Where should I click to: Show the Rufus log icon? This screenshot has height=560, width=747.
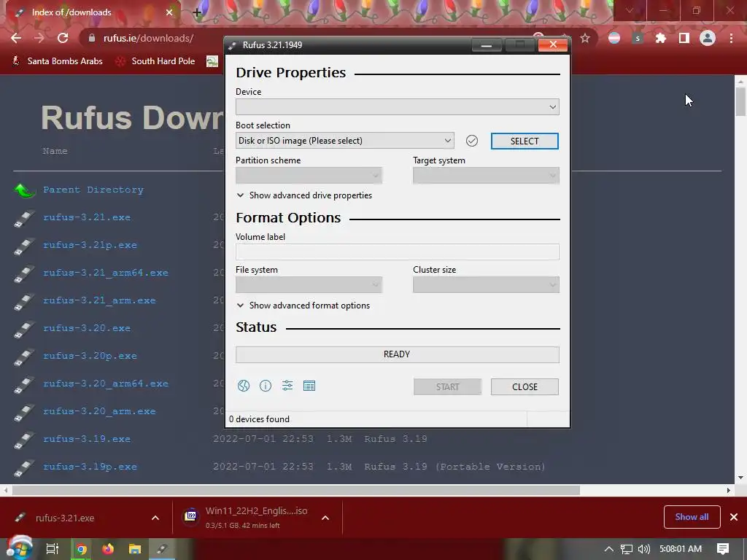coord(309,386)
